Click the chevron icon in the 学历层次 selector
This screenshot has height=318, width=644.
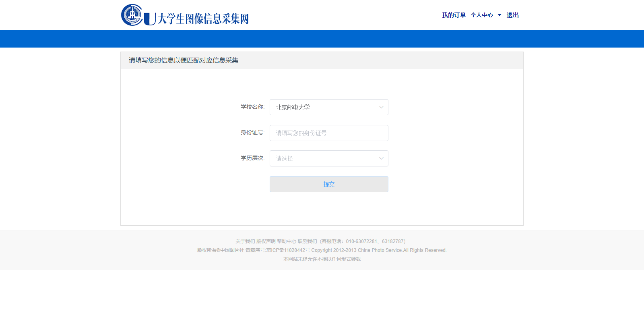click(381, 158)
